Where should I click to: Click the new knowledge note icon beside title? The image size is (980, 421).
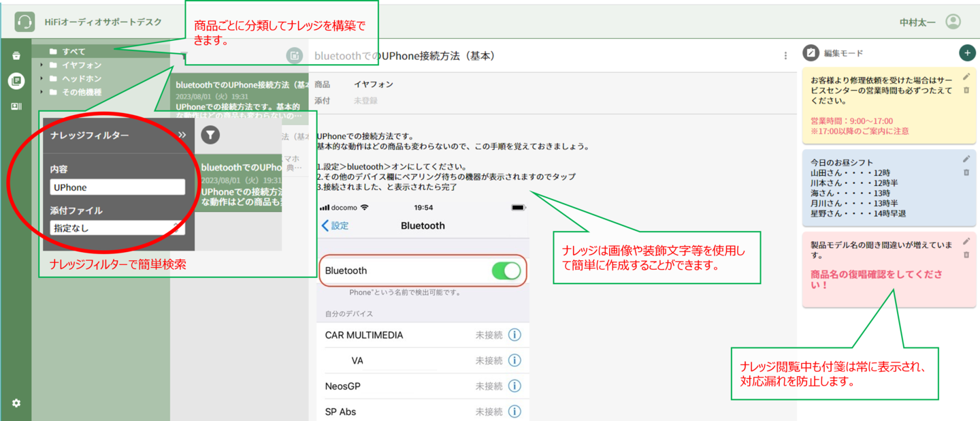click(x=294, y=56)
